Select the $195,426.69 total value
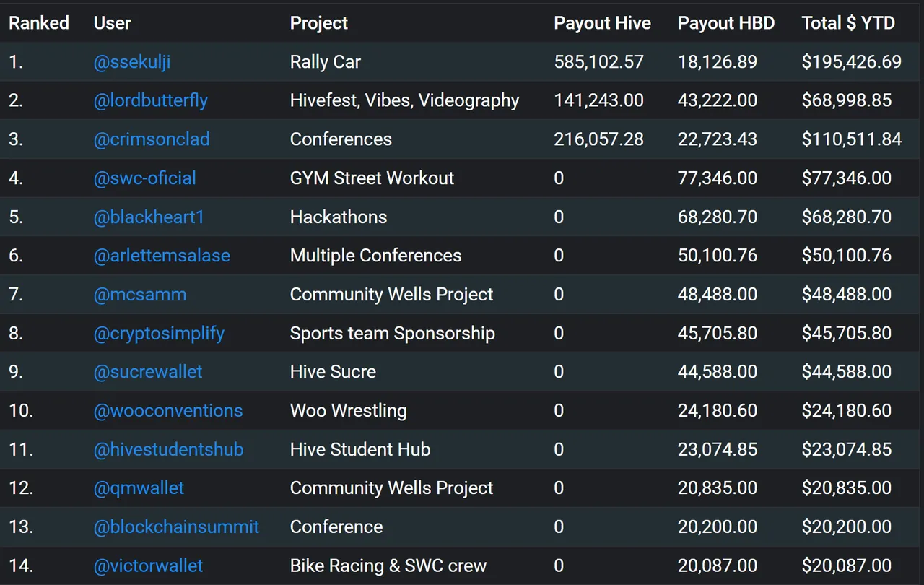This screenshot has width=924, height=585. pos(852,62)
